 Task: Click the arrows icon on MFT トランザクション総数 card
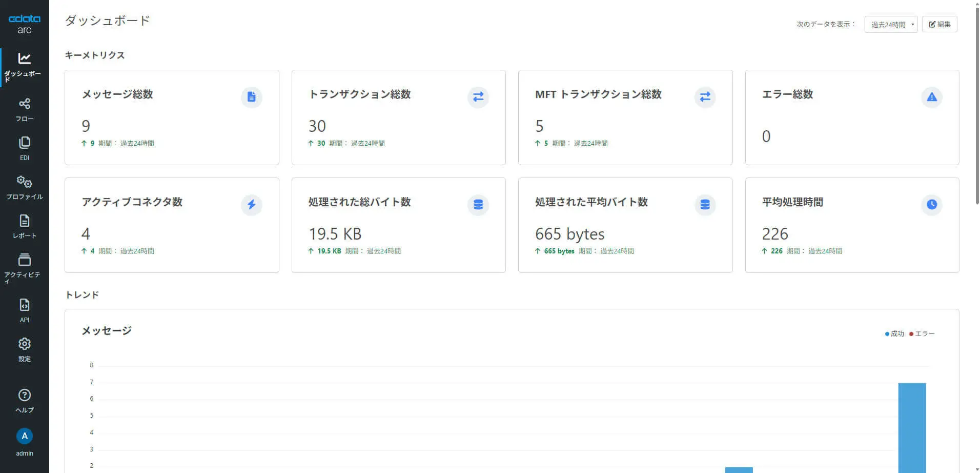tap(705, 97)
